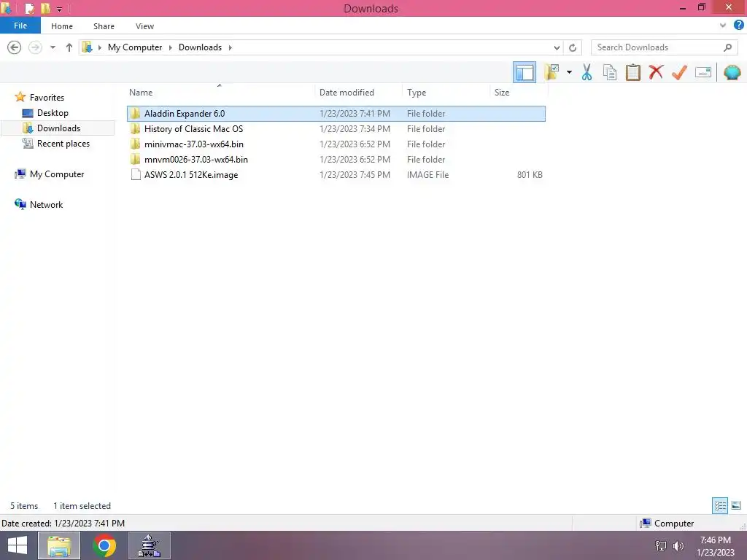Paste using the clipboard toolbar icon
747x560 pixels.
[x=632, y=72]
